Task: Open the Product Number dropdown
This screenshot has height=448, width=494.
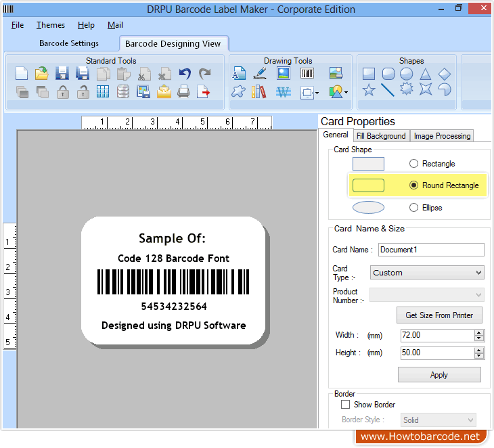Action: [x=427, y=294]
